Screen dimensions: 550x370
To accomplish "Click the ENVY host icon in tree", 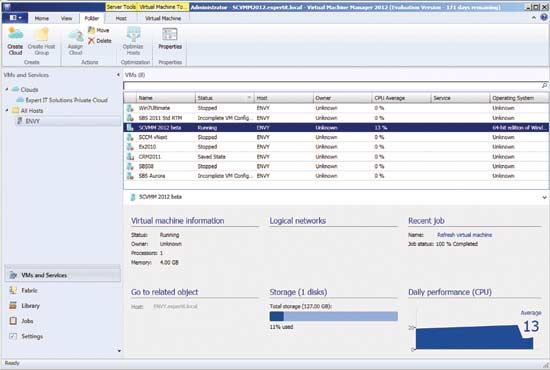I will tap(20, 121).
